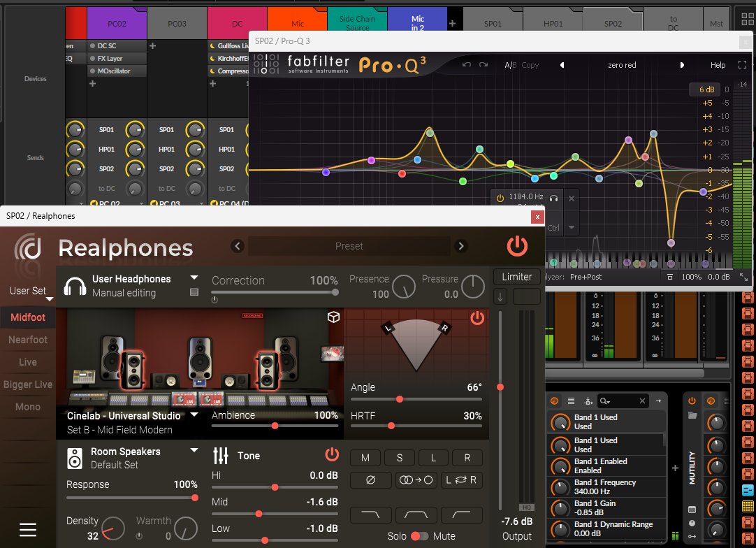Open the headphone list editor icon
The width and height of the screenshot is (756, 548).
[194, 292]
